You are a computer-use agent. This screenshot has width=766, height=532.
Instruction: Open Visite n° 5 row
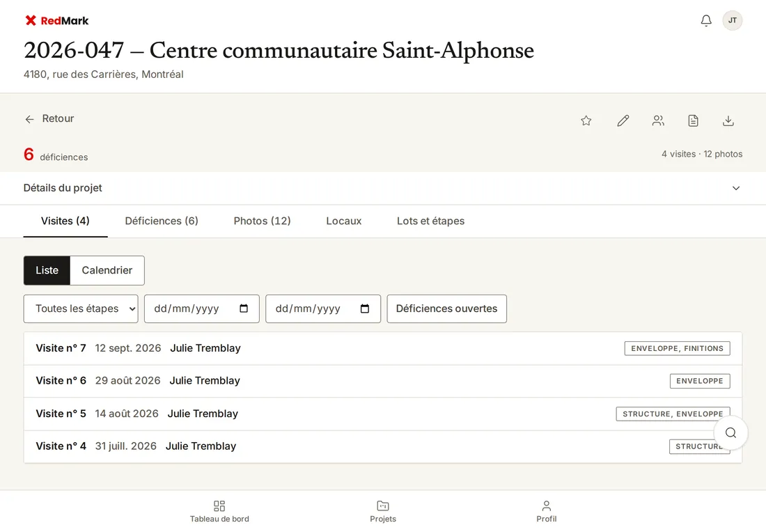point(383,414)
